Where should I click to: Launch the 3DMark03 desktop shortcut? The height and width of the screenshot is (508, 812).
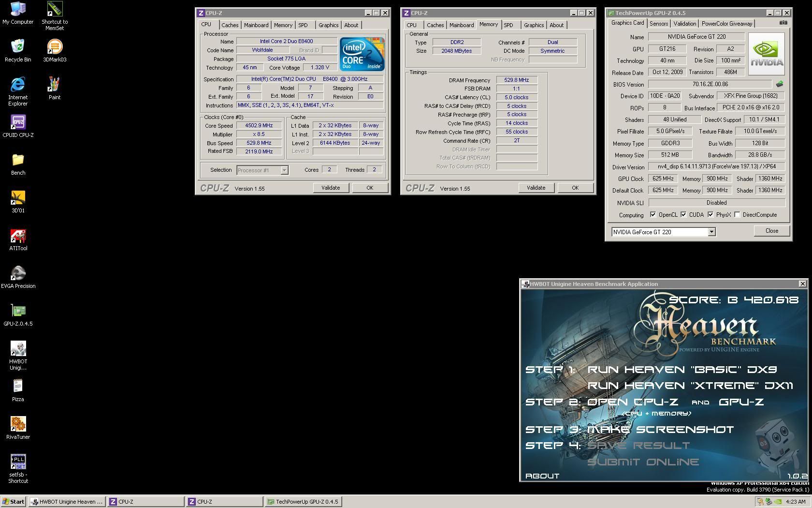pos(55,51)
